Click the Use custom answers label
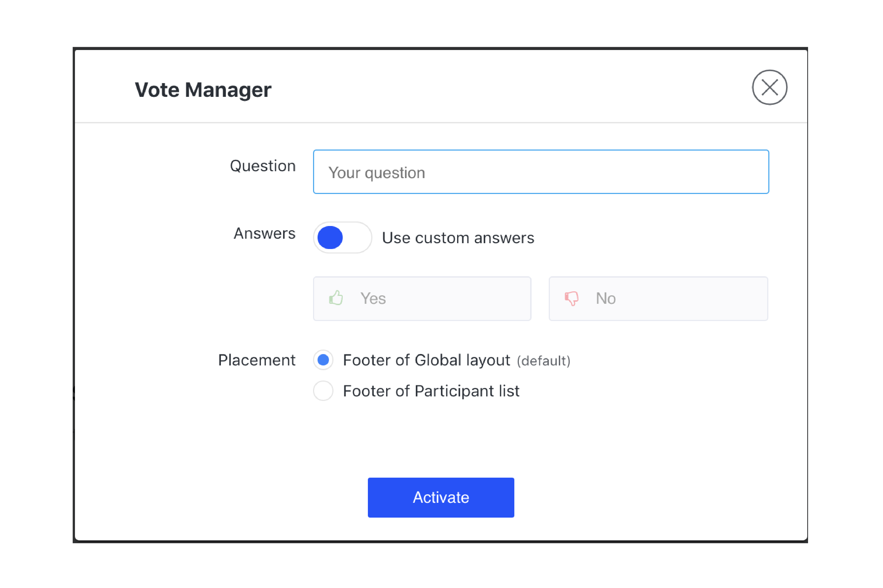The height and width of the screenshot is (588, 883). (458, 238)
